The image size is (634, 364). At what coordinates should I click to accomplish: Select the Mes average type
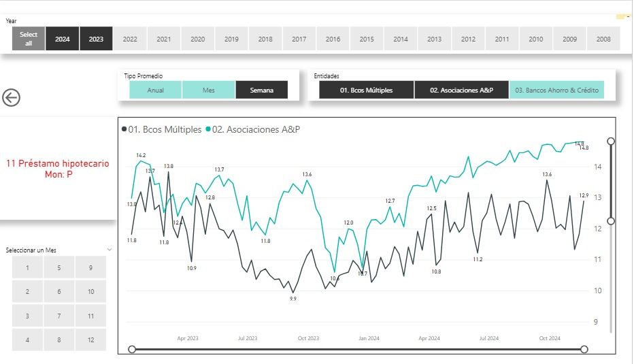coord(208,90)
